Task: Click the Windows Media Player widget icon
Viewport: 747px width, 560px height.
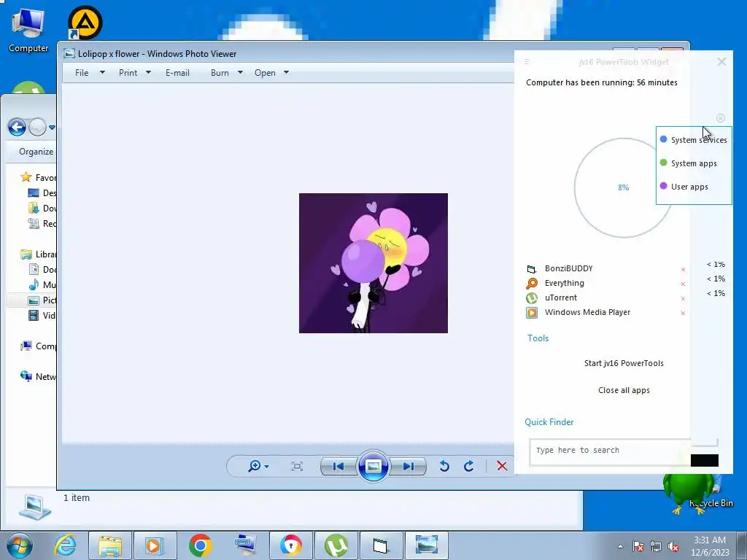Action: [532, 313]
